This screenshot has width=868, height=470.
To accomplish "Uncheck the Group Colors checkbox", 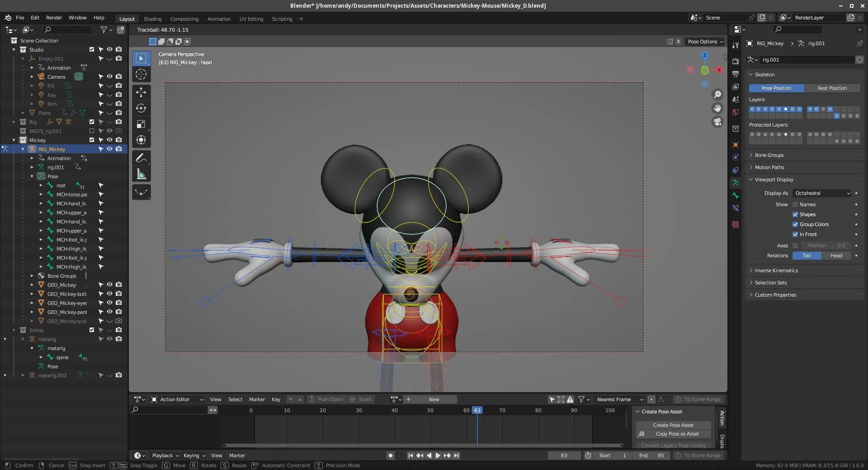I will point(795,224).
